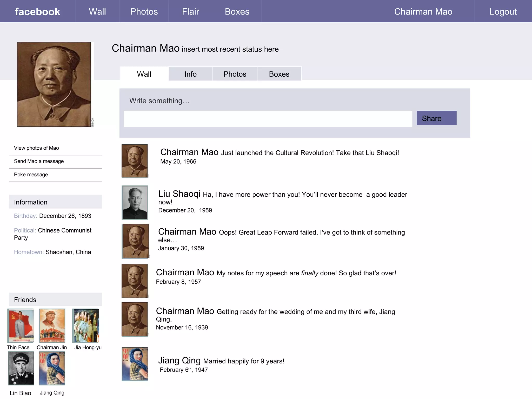Open Chairman Jin friend thumbnail

[52, 325]
